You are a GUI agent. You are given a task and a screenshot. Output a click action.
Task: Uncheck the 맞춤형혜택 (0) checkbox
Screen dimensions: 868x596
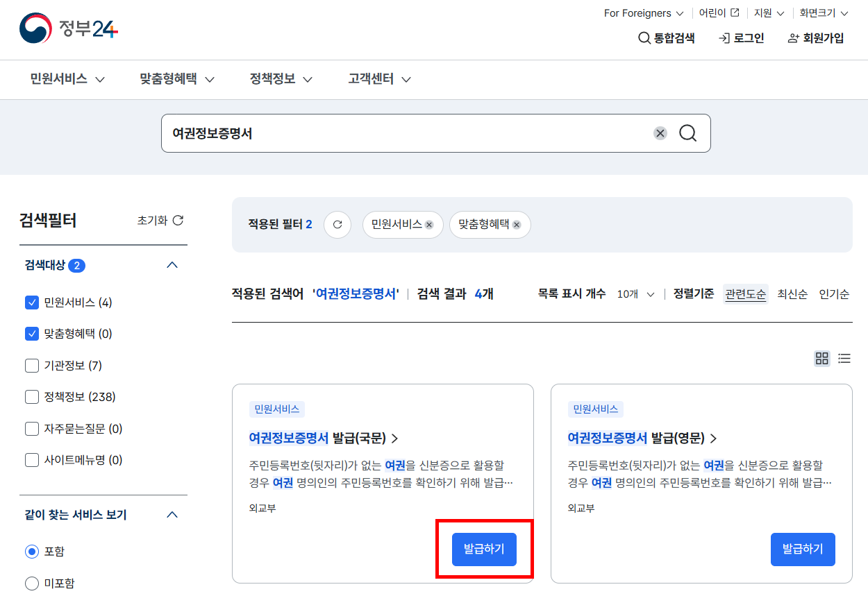coord(32,334)
